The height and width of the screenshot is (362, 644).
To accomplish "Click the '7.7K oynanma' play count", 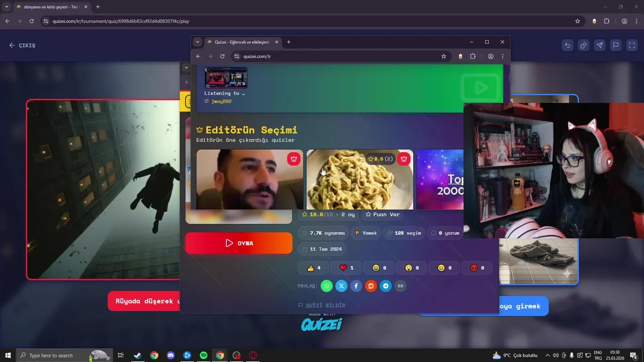I will point(324,233).
